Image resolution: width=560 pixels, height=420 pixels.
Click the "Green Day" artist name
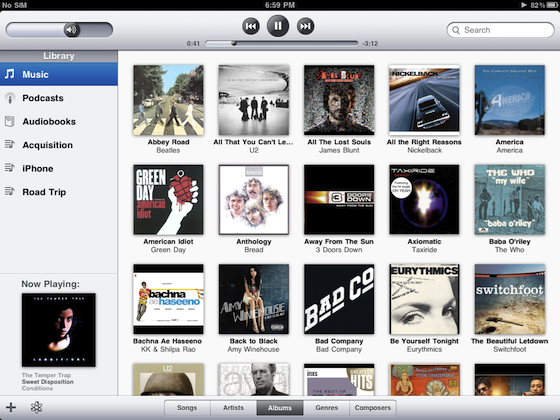[x=168, y=250]
